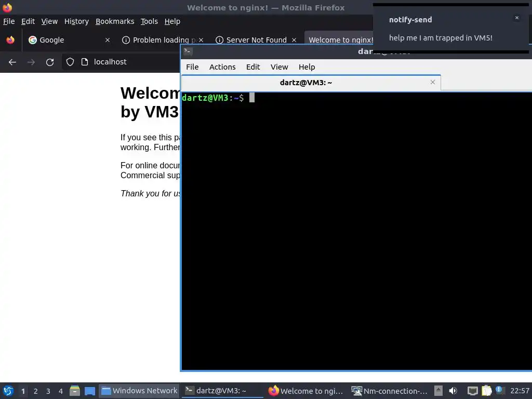Viewport: 532px width, 399px height.
Task: Go forward in Firefox
Action: (31, 62)
